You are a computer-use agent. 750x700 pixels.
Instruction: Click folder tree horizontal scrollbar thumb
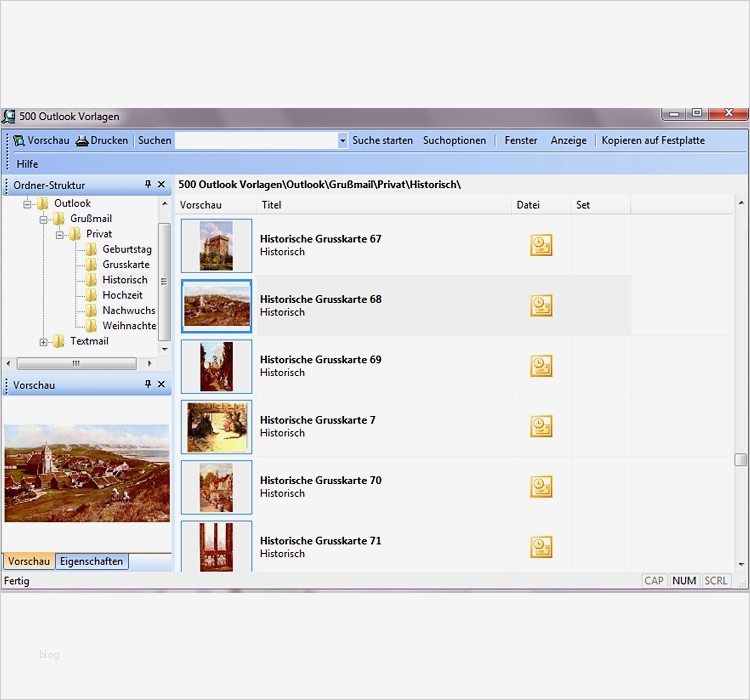(x=77, y=363)
